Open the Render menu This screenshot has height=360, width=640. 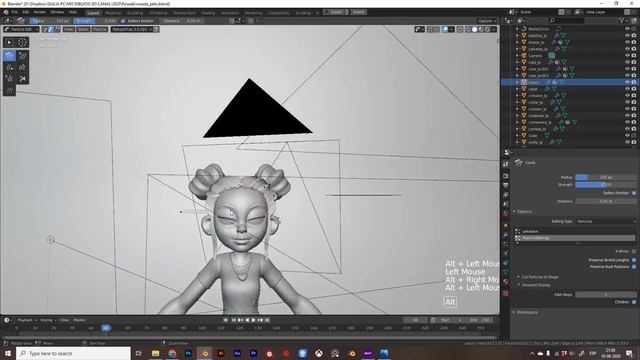tap(40, 12)
